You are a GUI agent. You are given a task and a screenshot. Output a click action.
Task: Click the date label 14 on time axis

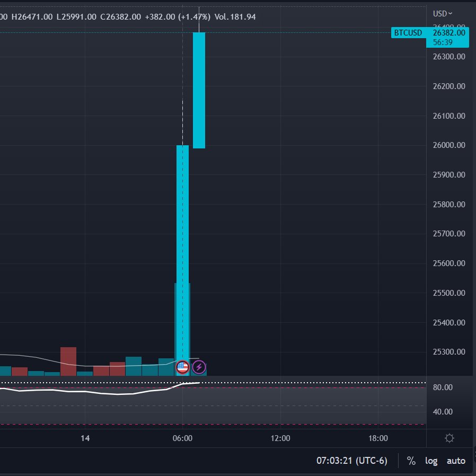pos(85,438)
